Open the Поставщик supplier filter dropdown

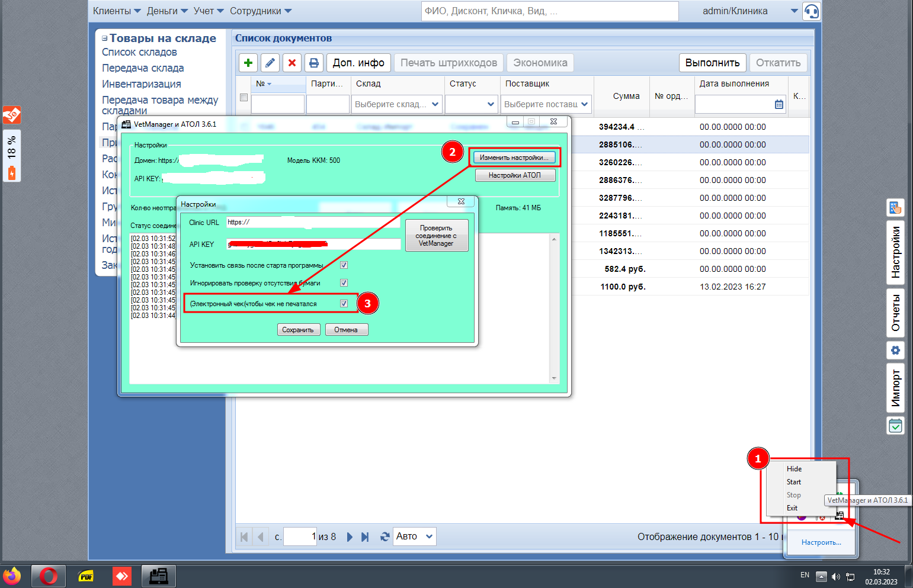pos(546,104)
